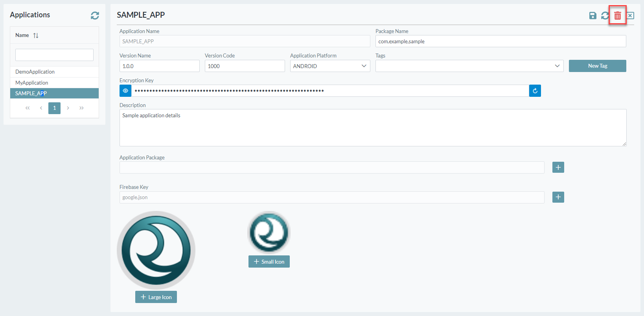The height and width of the screenshot is (316, 644).
Task: Show the hidden encryption key
Action: 125,91
